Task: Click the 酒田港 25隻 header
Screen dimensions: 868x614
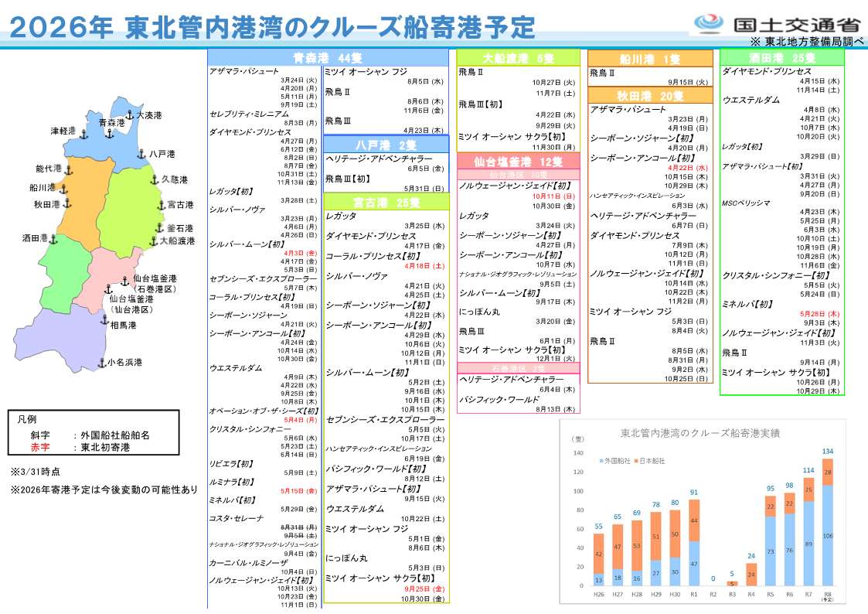Action: pyautogui.click(x=782, y=58)
